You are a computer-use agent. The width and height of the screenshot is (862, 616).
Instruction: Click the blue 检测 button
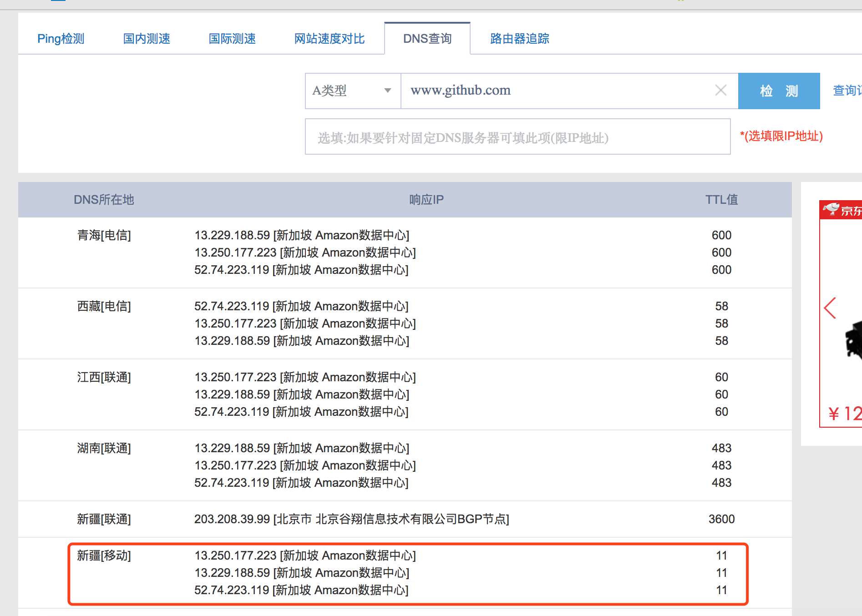779,91
